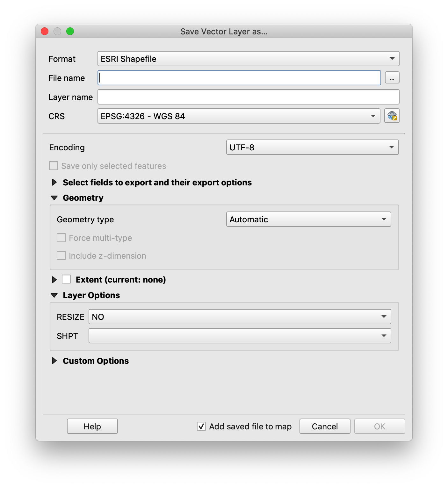448x488 pixels.
Task: Click the OK button
Action: (379, 426)
